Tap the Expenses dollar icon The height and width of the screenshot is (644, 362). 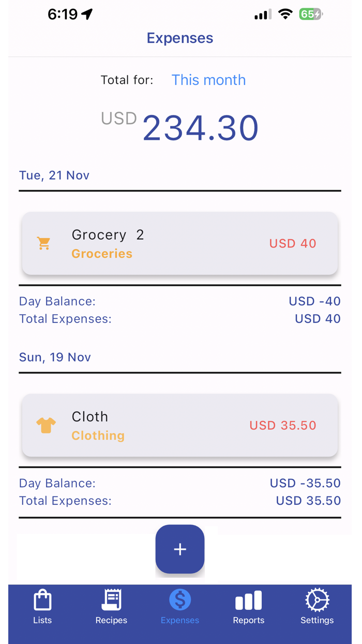180,601
